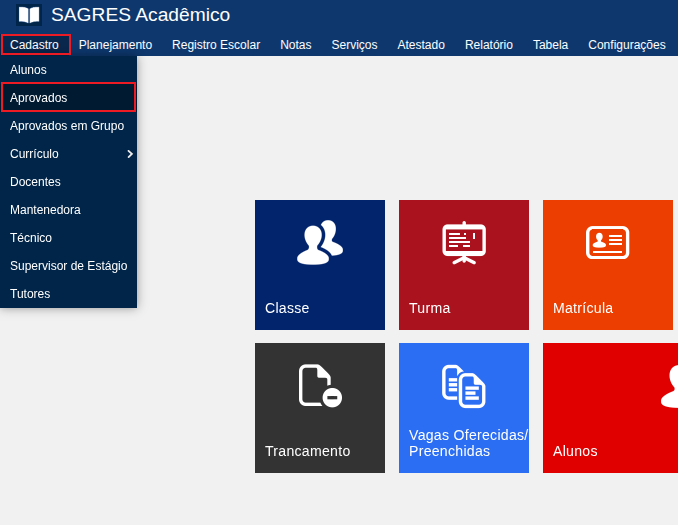Click the SAGRES Acadêmico title link
Viewport: 678px width, 525px height.
pyautogui.click(x=140, y=15)
